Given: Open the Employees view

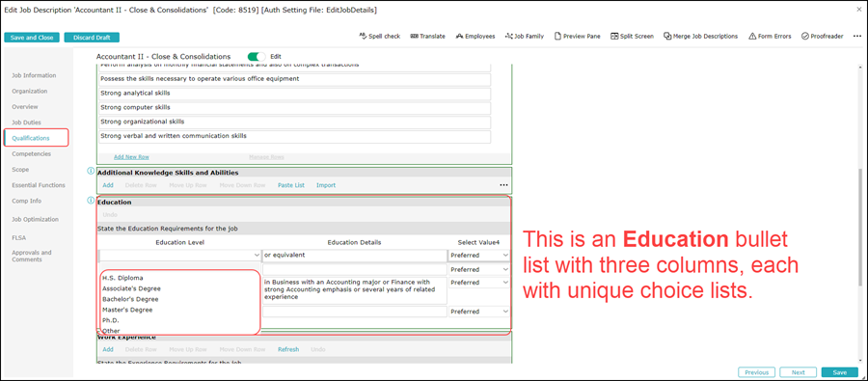Looking at the screenshot, I should [x=475, y=36].
